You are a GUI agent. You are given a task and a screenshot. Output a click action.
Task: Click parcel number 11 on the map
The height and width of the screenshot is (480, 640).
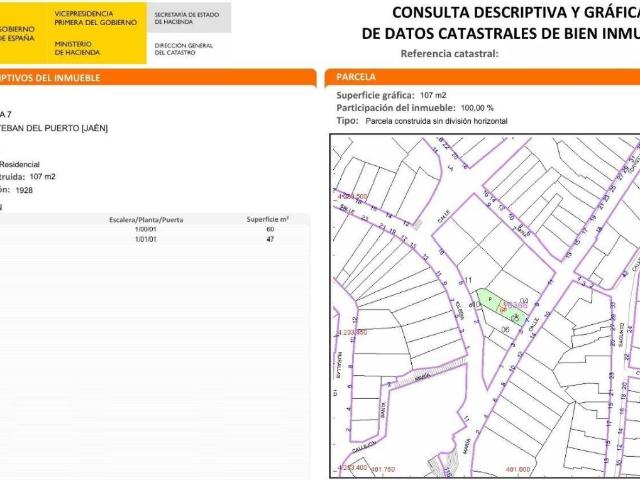(x=468, y=279)
